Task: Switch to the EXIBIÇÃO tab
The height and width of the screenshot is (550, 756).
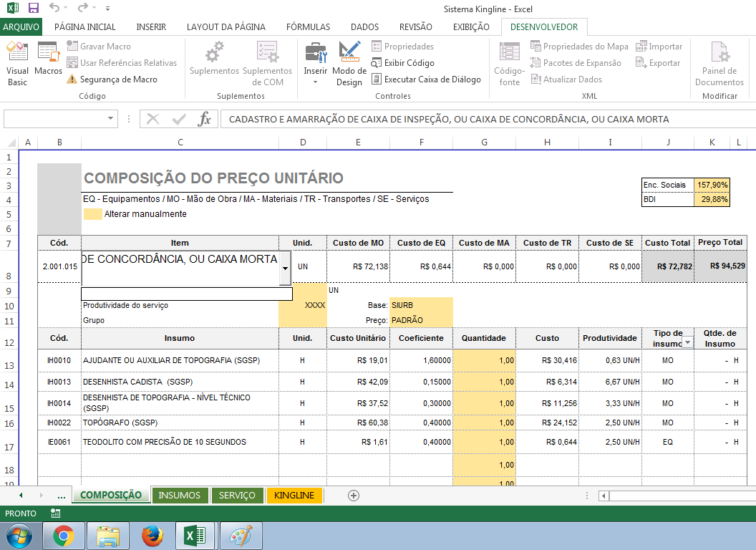Action: 471,27
